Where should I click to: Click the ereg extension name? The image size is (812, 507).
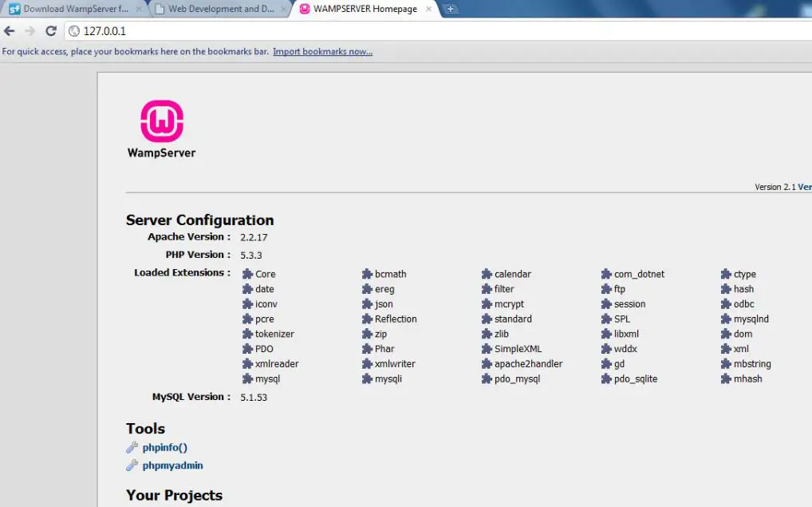pos(384,289)
